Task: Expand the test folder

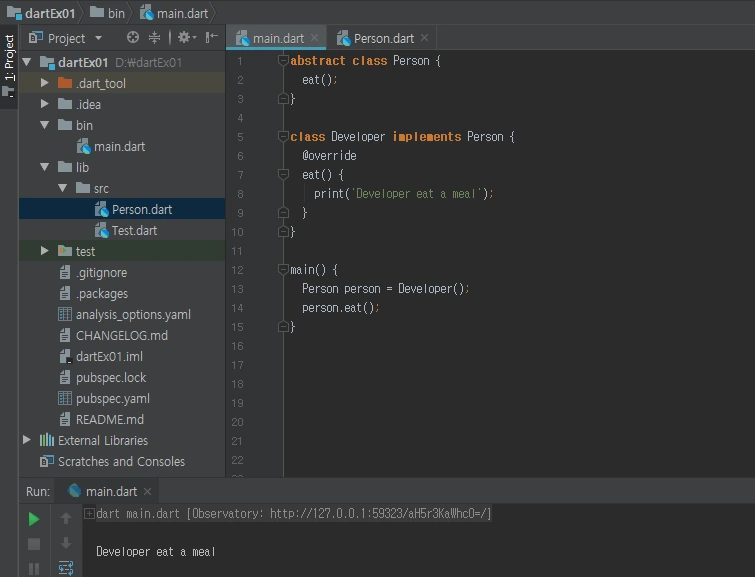Action: click(x=45, y=251)
